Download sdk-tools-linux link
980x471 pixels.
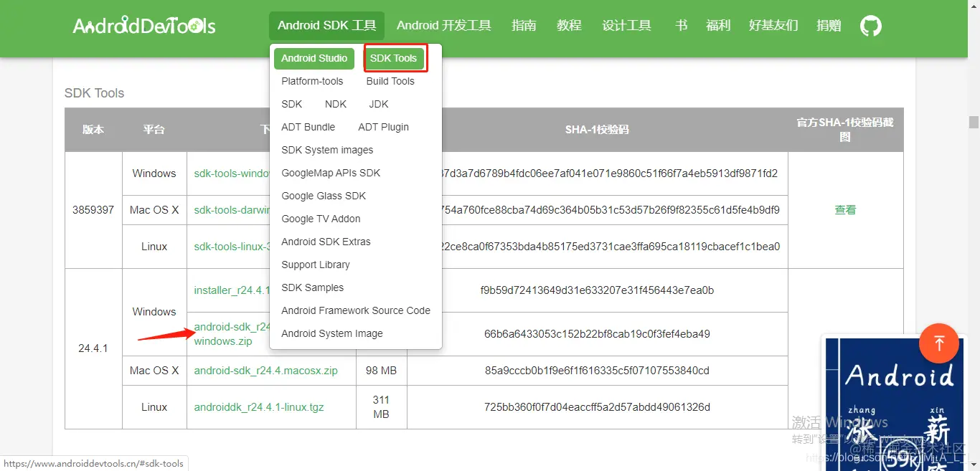coord(232,247)
